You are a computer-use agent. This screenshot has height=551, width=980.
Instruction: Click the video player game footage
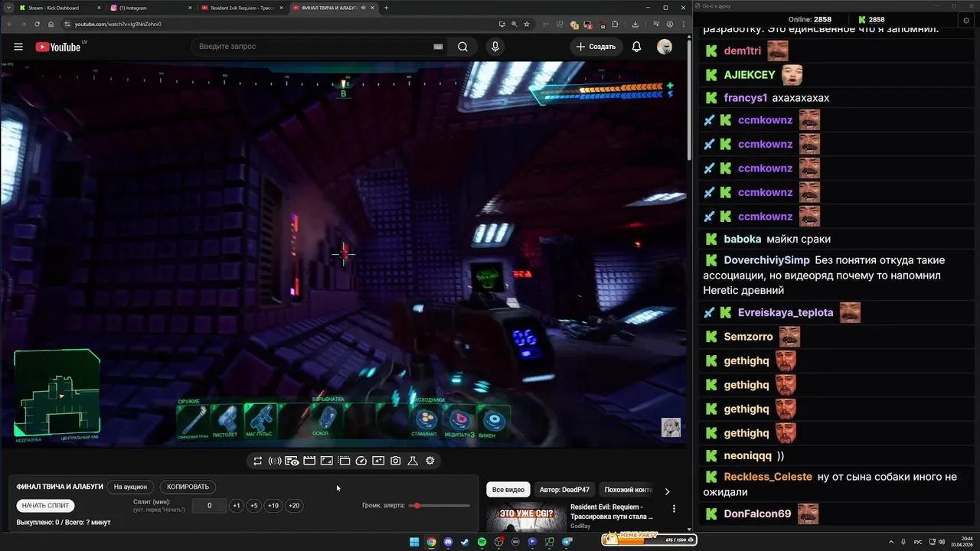pos(343,254)
